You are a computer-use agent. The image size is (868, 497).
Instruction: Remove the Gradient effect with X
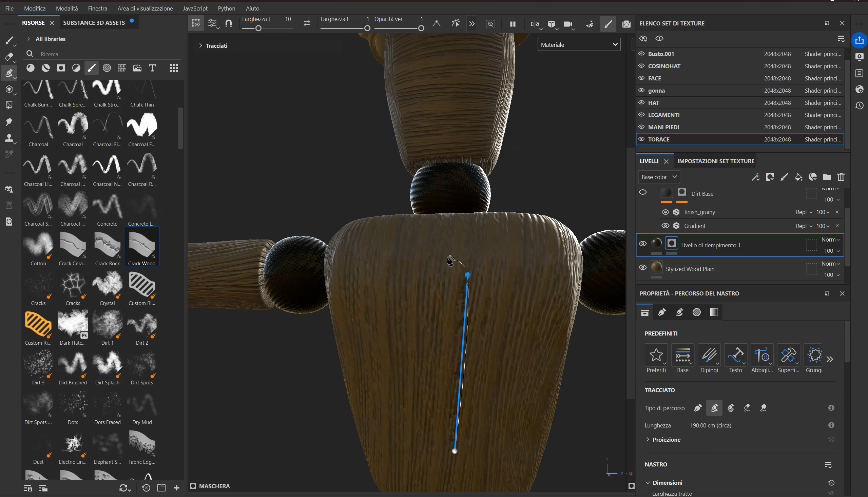click(837, 226)
